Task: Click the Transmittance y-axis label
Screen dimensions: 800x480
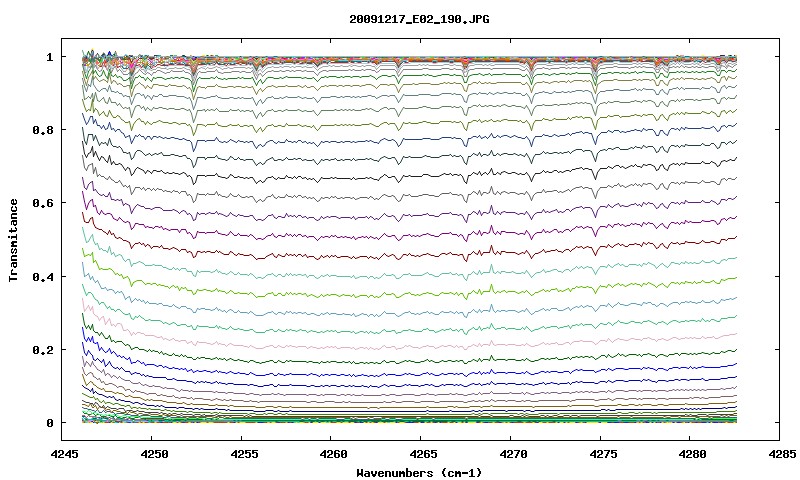Action: 13,240
